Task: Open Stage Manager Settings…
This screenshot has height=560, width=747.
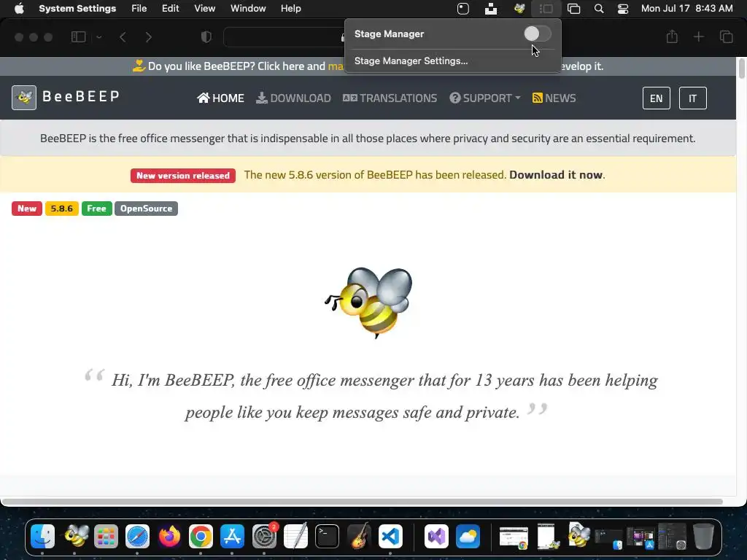Action: click(x=411, y=61)
